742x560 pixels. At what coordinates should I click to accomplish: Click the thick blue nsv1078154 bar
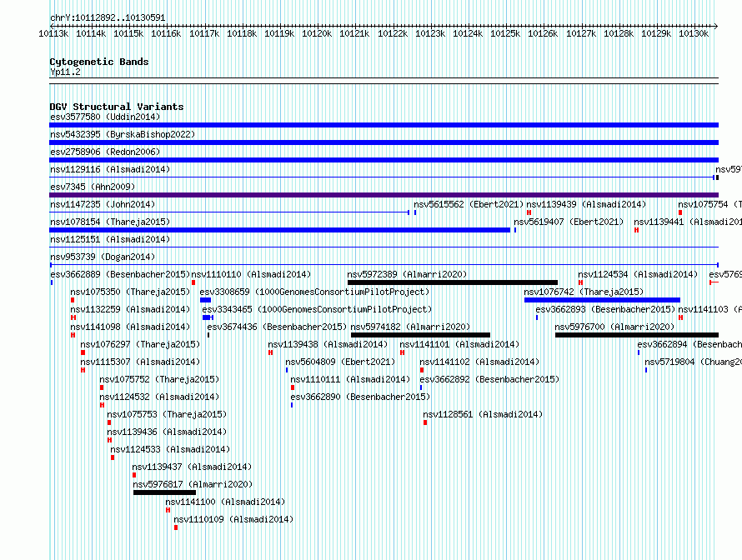coord(279,230)
